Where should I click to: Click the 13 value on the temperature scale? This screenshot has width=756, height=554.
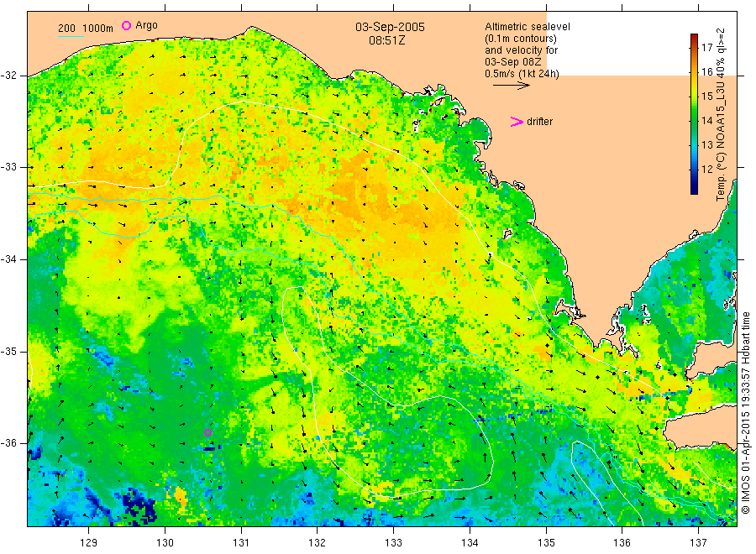tap(706, 144)
